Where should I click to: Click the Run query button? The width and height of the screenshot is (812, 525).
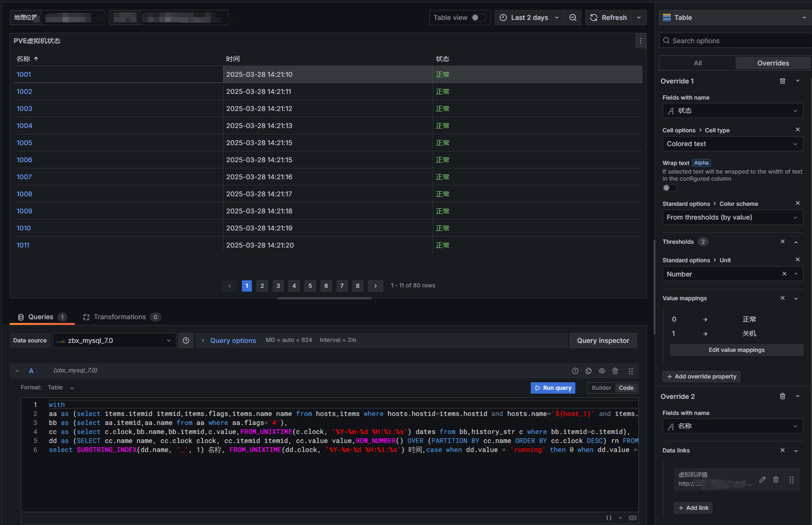553,388
